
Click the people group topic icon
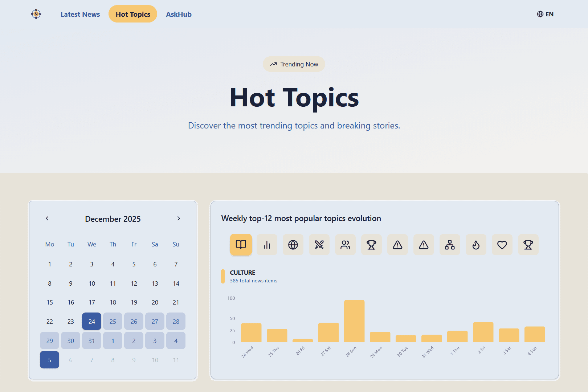point(345,245)
